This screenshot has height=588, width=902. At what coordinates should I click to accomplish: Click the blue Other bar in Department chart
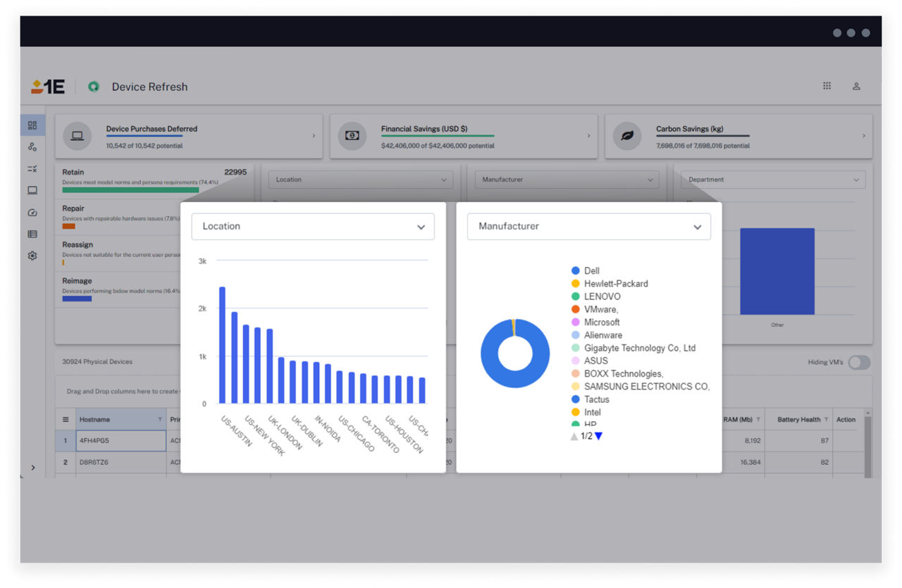(x=777, y=271)
